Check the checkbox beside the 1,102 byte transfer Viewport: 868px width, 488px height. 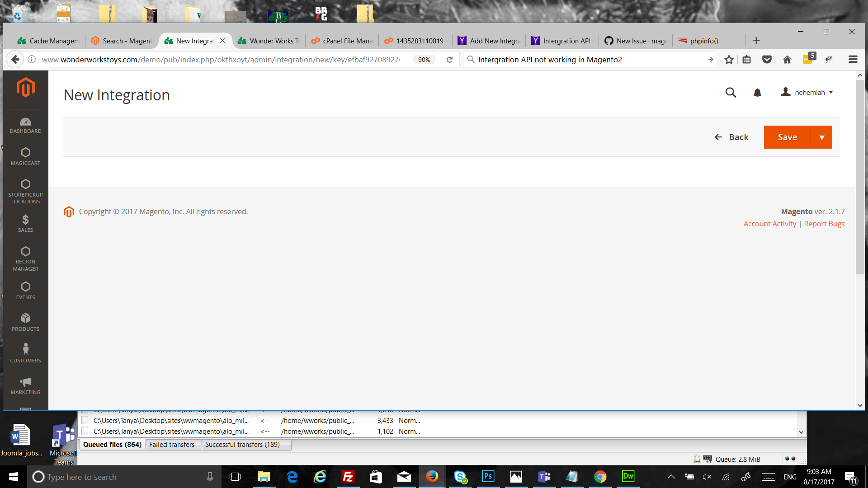click(85, 431)
